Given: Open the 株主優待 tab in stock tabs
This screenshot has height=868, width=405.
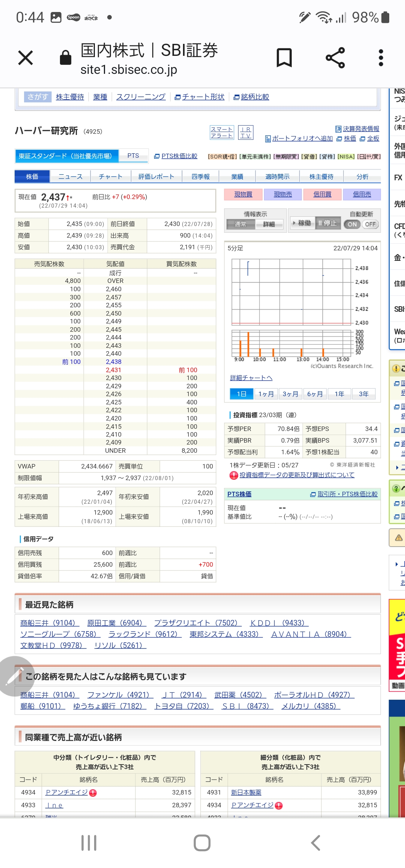Looking at the screenshot, I should click(x=321, y=177).
